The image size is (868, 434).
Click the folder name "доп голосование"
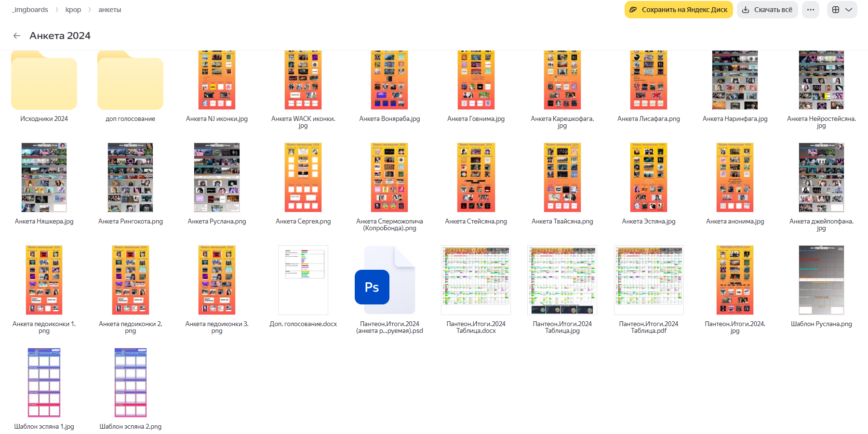(130, 119)
